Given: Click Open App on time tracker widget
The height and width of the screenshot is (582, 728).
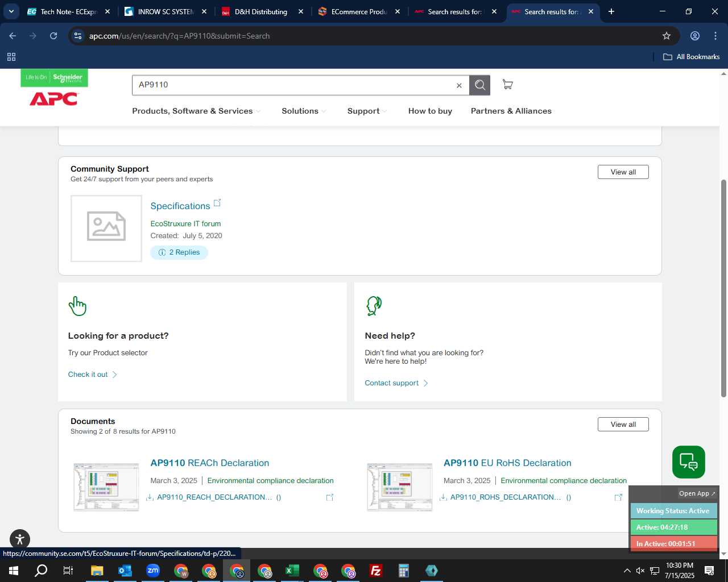Looking at the screenshot, I should [697, 493].
